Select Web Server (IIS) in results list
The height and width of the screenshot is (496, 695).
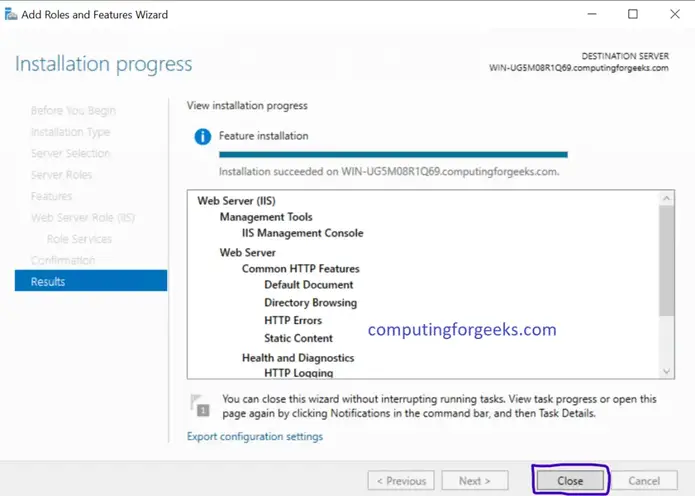pyautogui.click(x=236, y=201)
